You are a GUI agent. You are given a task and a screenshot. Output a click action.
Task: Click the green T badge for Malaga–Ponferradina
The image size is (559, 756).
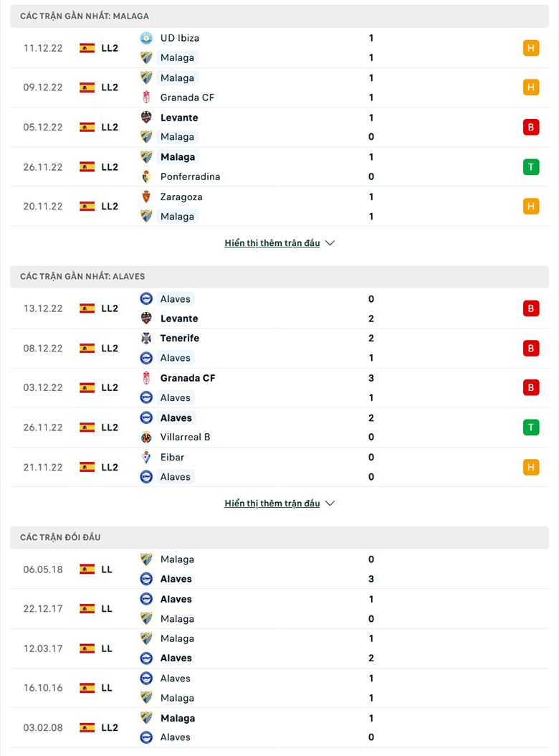tap(531, 167)
